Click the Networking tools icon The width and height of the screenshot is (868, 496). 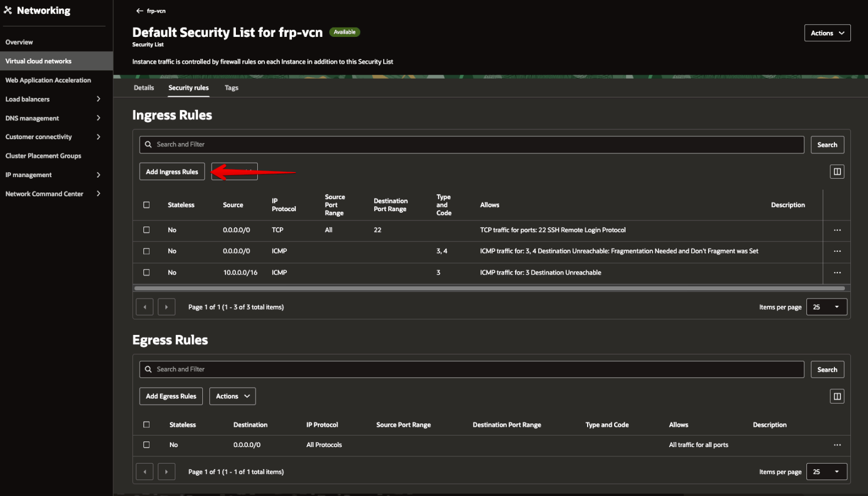tap(8, 10)
